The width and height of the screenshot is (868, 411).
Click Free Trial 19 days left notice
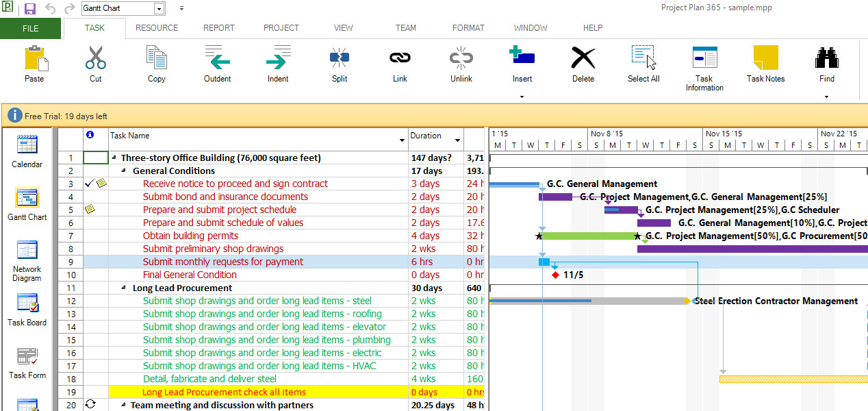point(66,116)
